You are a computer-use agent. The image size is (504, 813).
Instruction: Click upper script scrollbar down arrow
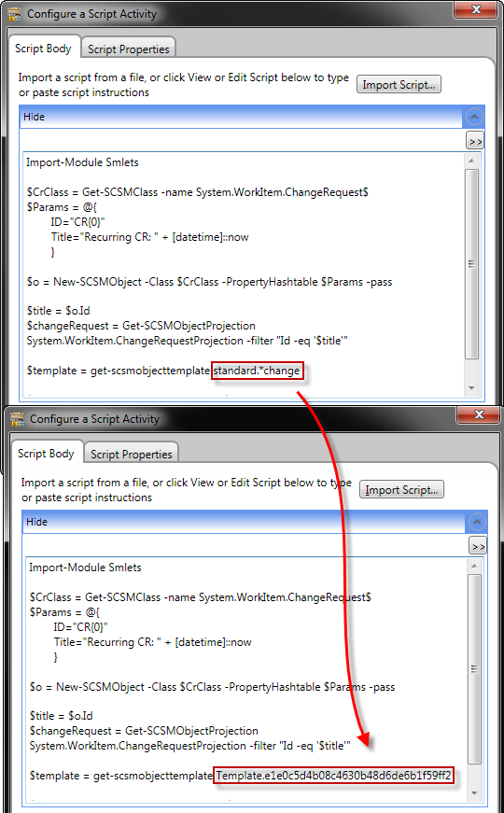[x=471, y=388]
